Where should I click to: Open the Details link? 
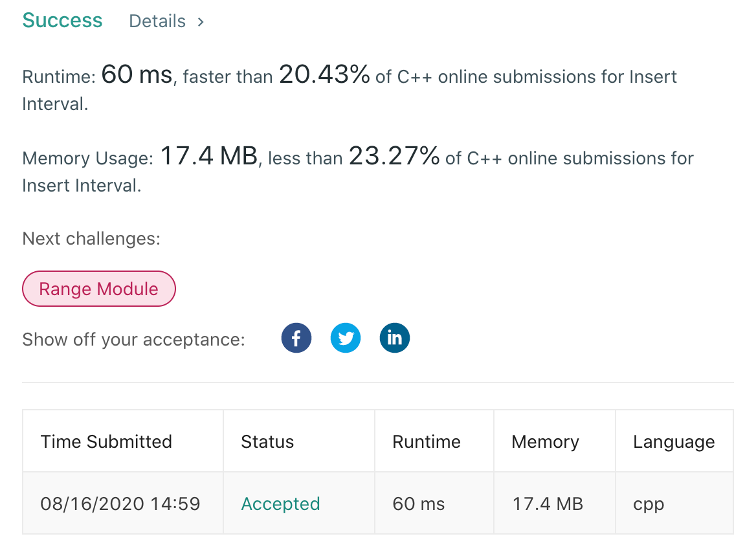point(157,21)
